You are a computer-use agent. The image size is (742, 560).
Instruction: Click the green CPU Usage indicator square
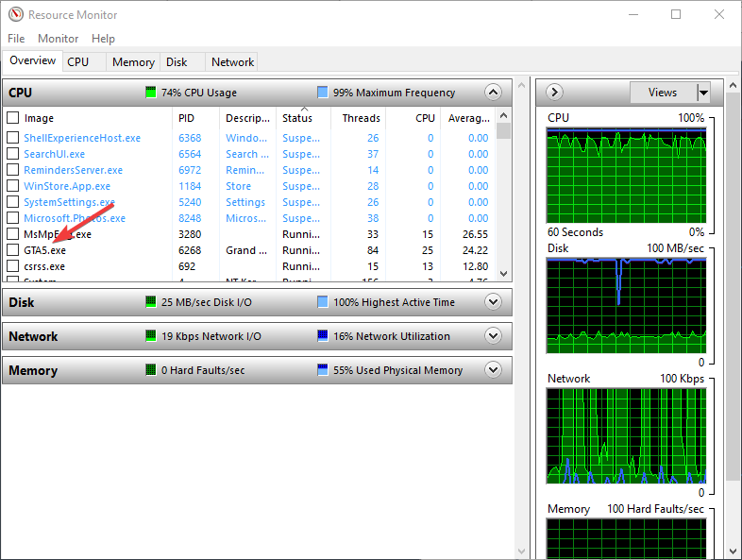150,92
